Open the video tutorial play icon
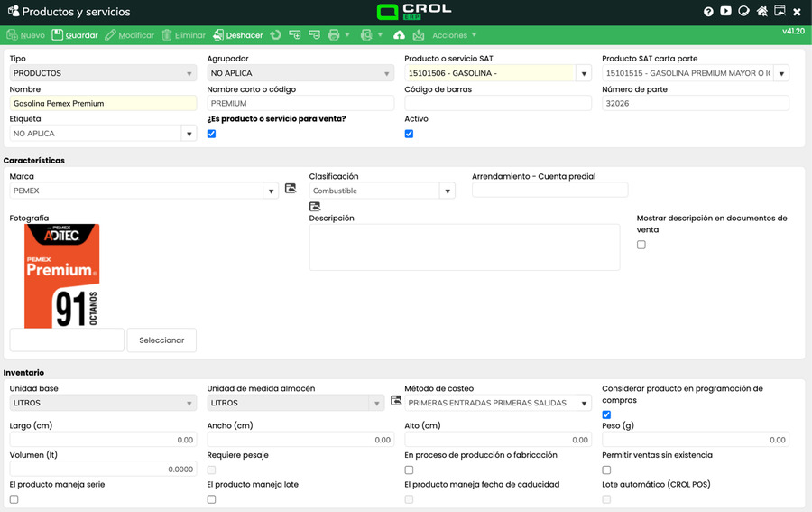Image resolution: width=812 pixels, height=512 pixels. pyautogui.click(x=725, y=12)
